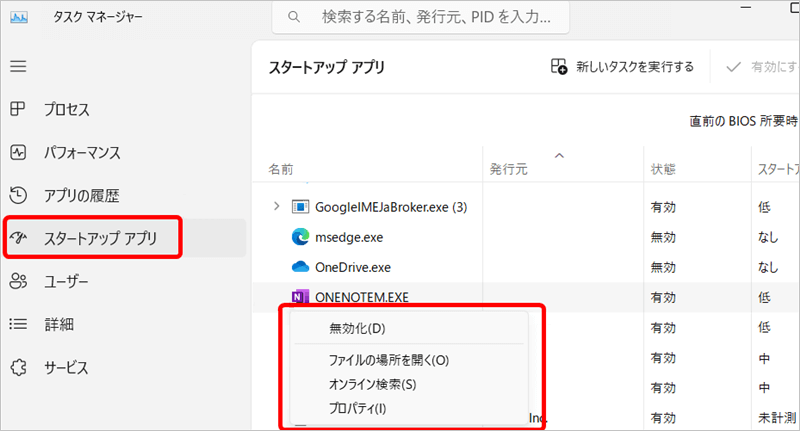Open the サービス page

click(x=66, y=367)
